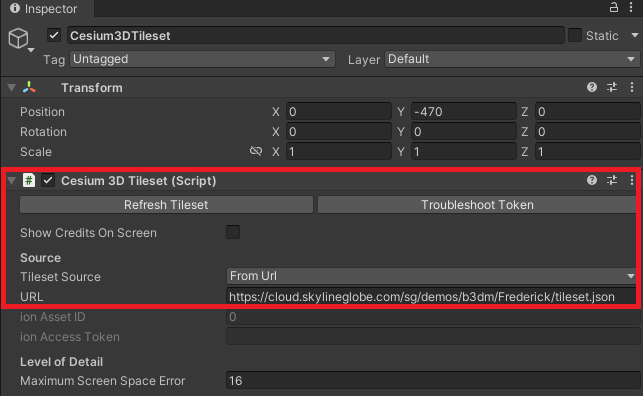Open the Tag dropdown showing Untagged
Screen dimensions: 643x396
(x=203, y=59)
